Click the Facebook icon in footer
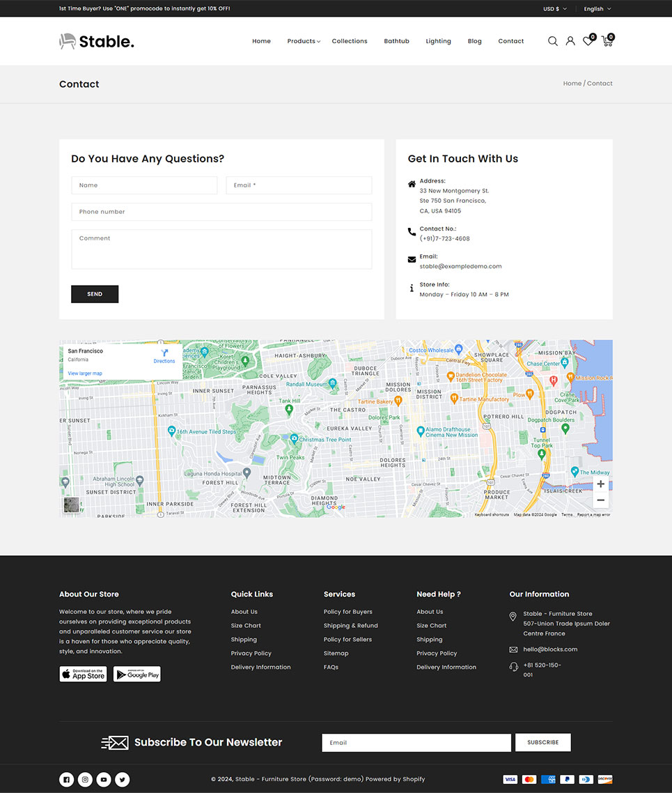 coord(66,780)
